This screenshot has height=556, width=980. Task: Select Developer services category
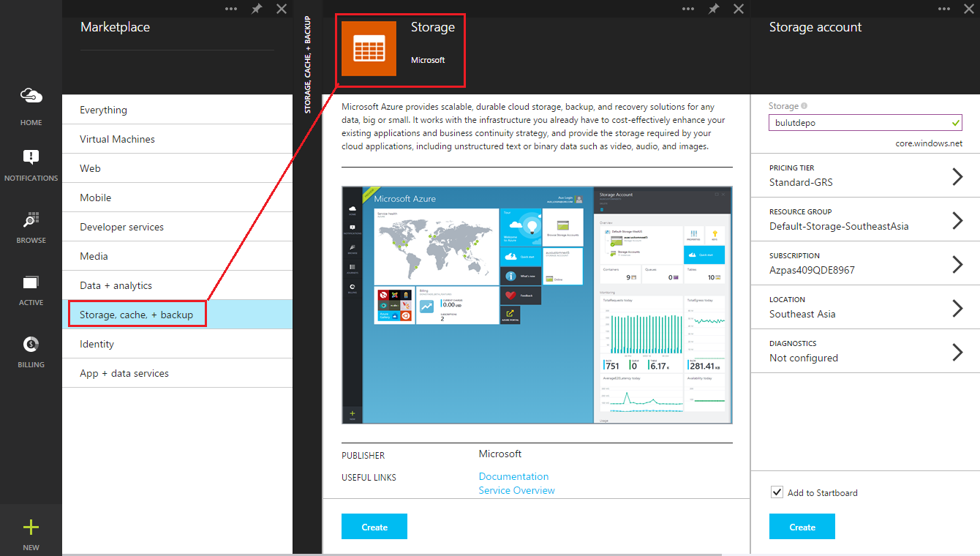coord(177,227)
